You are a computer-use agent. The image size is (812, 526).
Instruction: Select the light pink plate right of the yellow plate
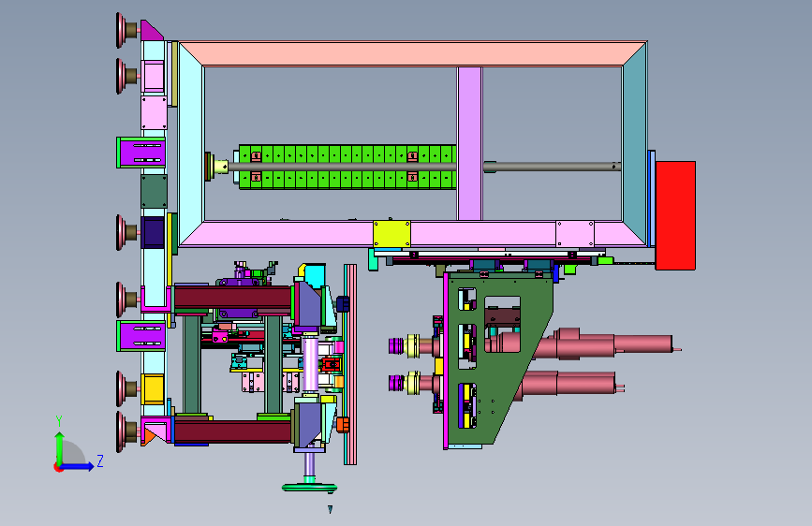pyautogui.click(x=575, y=234)
